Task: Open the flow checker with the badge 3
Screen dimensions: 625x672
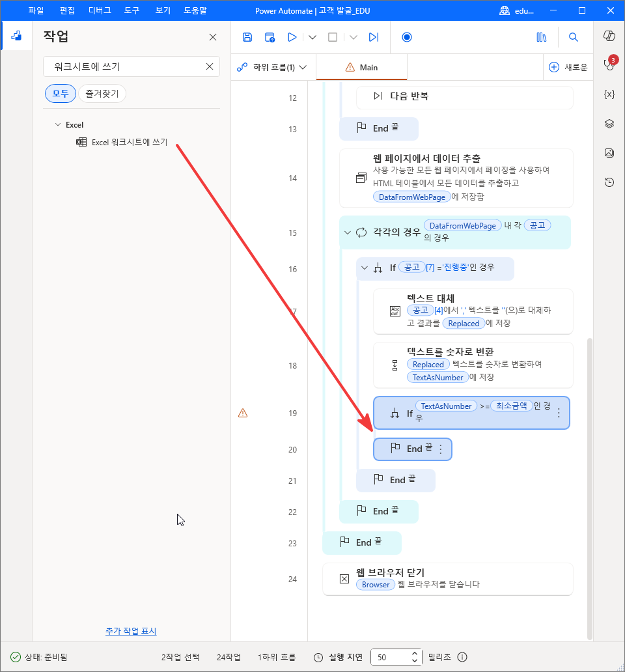Action: point(609,64)
